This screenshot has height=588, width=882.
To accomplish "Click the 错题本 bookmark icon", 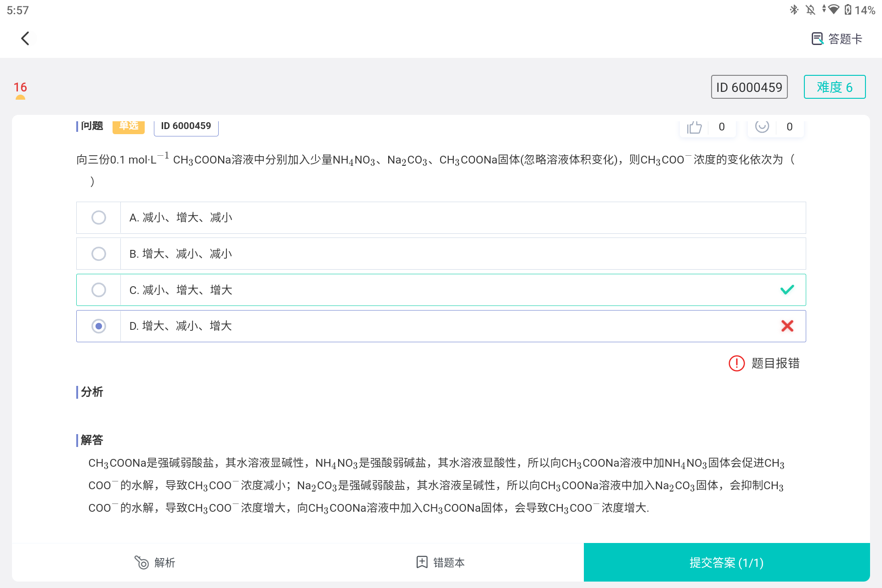I will (x=422, y=562).
